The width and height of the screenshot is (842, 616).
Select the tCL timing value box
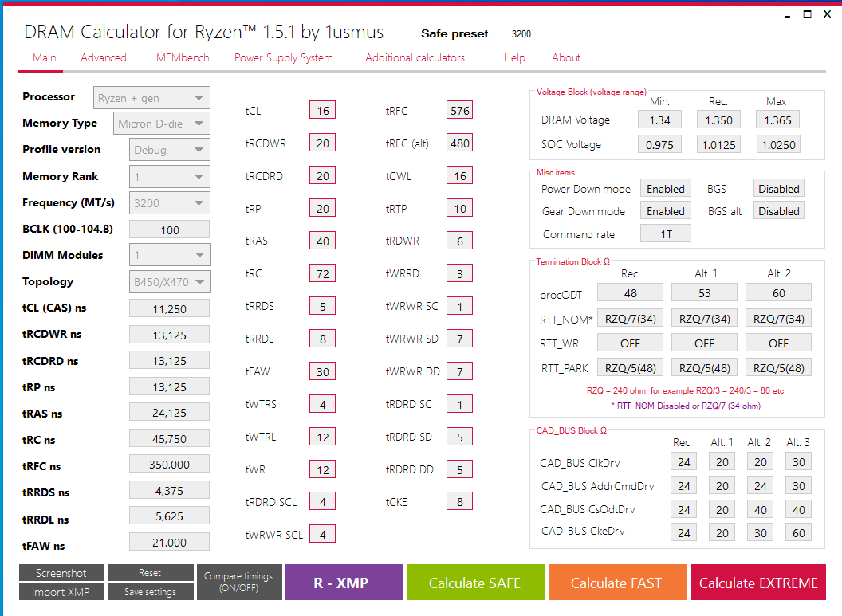coord(322,111)
